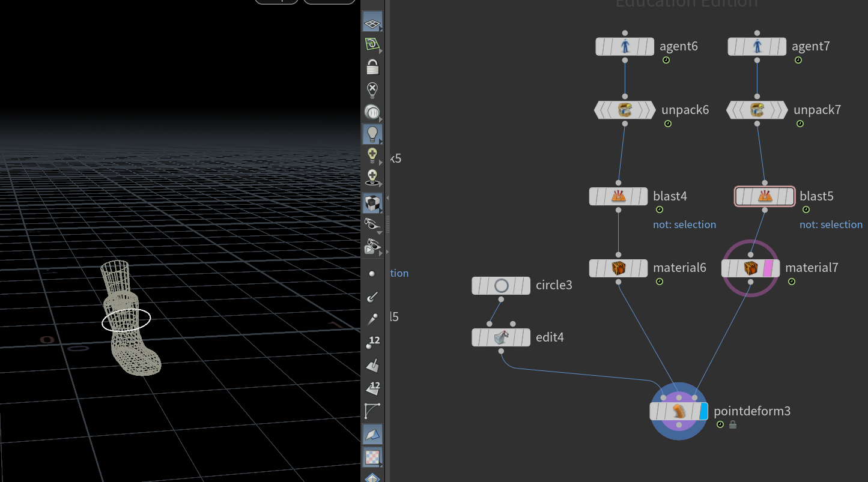Toggle the pink checker UV display icon
This screenshot has height=482, width=868.
[372, 457]
